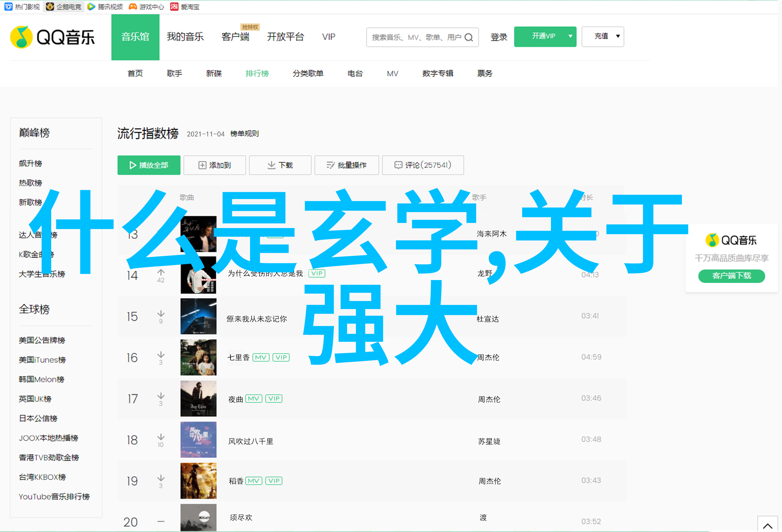Open the 音乐馆 tab
The height and width of the screenshot is (532, 782).
(x=135, y=37)
